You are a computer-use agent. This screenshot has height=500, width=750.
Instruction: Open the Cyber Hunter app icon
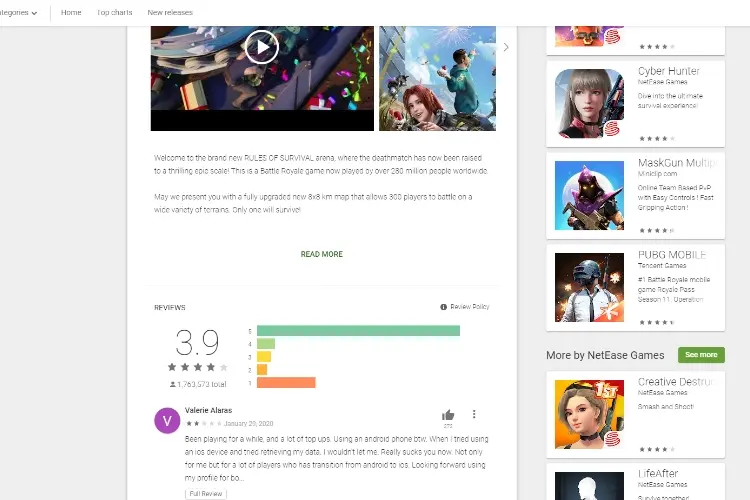pos(589,103)
